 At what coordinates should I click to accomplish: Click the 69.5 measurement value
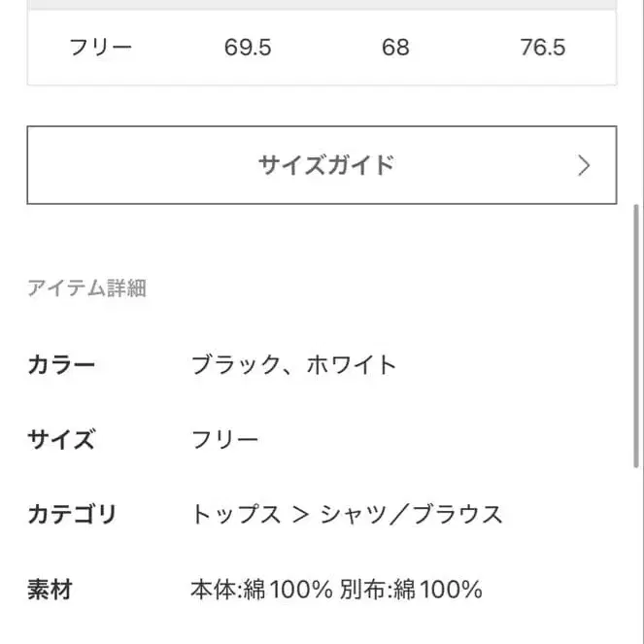248,47
